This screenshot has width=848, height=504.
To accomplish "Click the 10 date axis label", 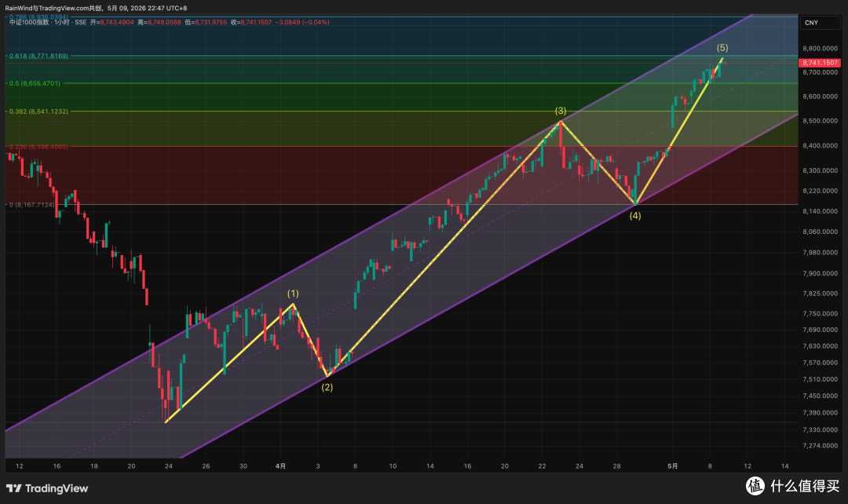I will coord(393,466).
